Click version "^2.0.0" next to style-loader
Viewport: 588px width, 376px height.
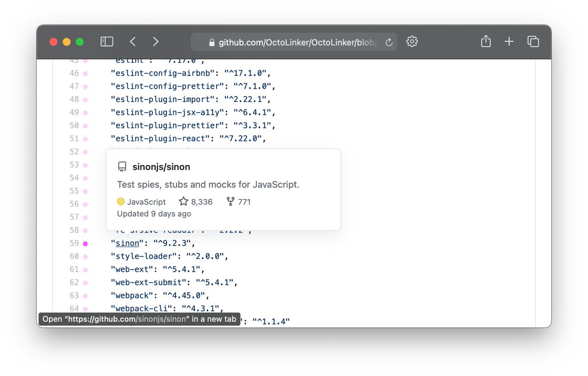click(205, 256)
